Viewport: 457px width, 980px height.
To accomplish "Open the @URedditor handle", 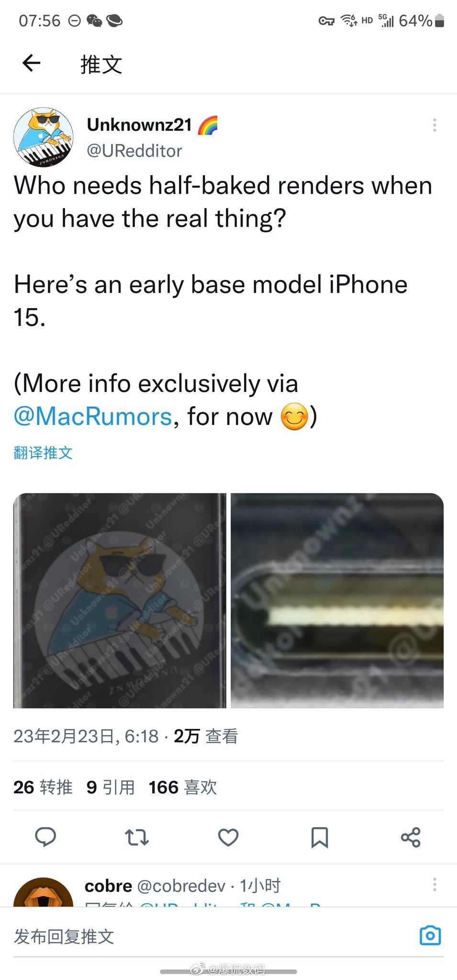I will 134,151.
